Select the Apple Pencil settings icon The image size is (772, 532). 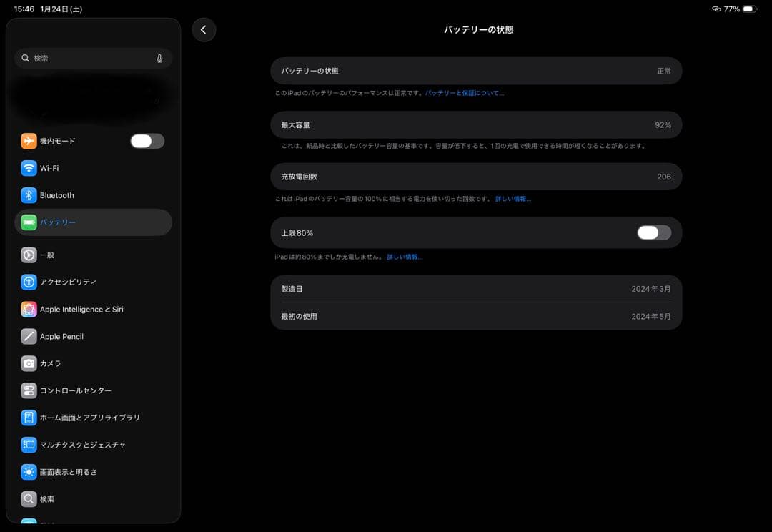[x=29, y=336]
